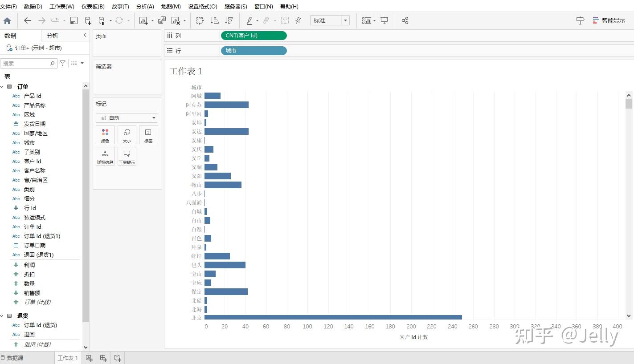The height and width of the screenshot is (364, 634).
Task: Open the 设置格式(O) menu
Action: (203, 7)
